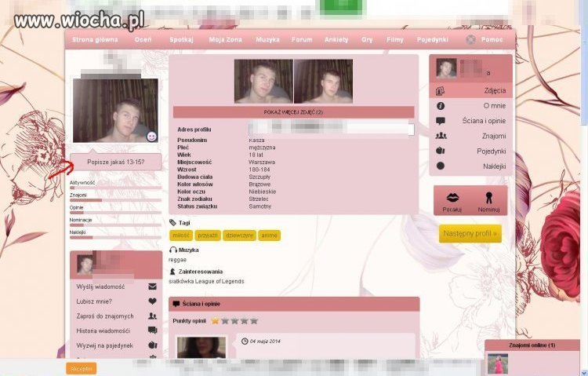Click the Naklejki round sticker icon
The height and width of the screenshot is (376, 588).
pyautogui.click(x=441, y=166)
